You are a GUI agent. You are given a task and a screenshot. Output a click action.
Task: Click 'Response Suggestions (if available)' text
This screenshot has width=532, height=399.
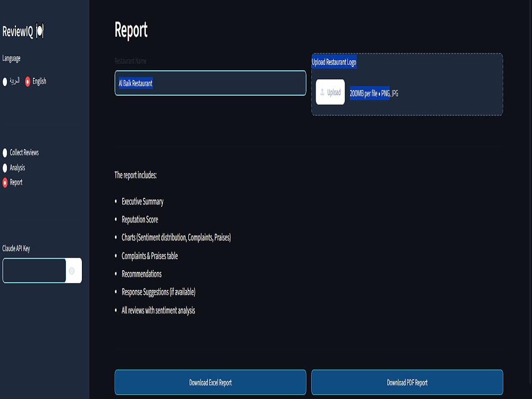pos(159,292)
